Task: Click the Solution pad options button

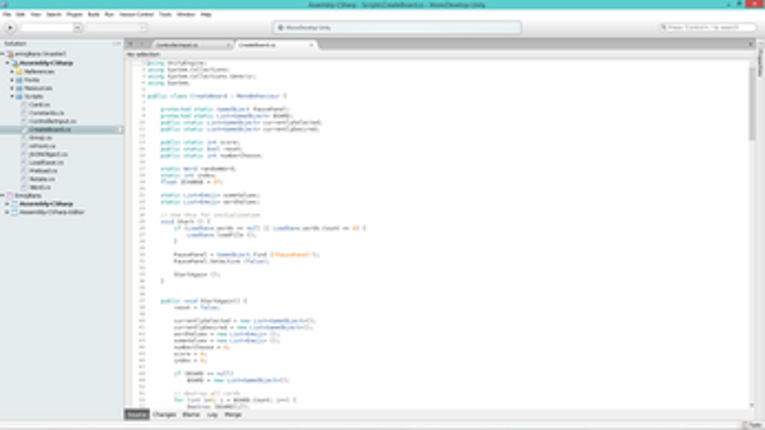Action: click(117, 43)
